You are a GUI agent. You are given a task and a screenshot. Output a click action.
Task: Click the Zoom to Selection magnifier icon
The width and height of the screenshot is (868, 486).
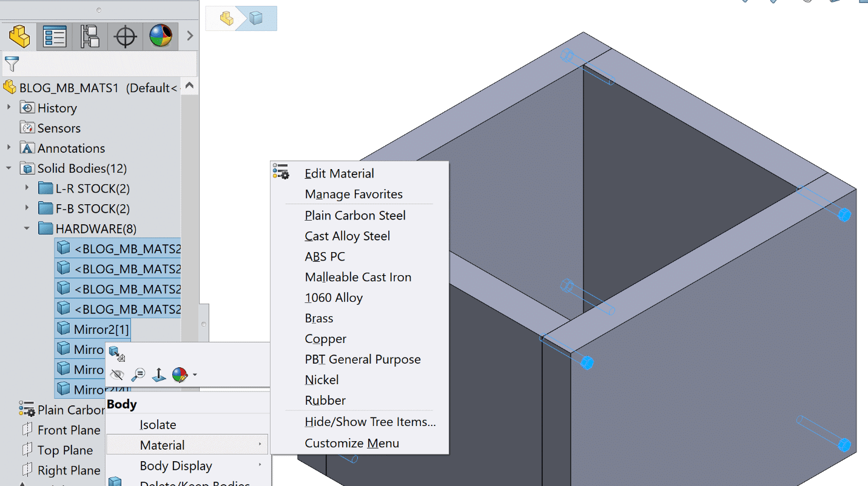[138, 375]
